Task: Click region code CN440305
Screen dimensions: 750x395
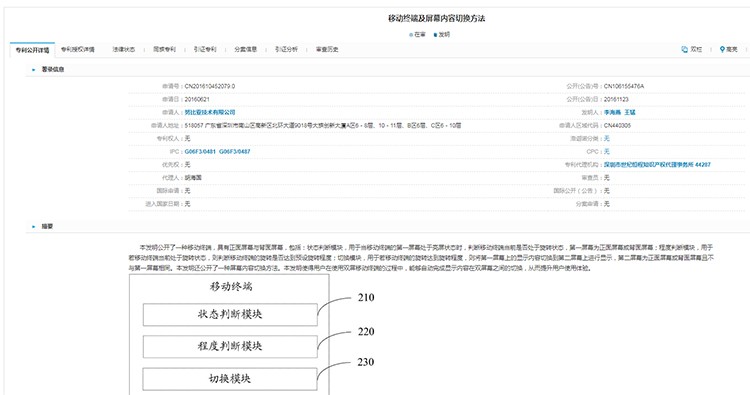Action: click(x=617, y=125)
